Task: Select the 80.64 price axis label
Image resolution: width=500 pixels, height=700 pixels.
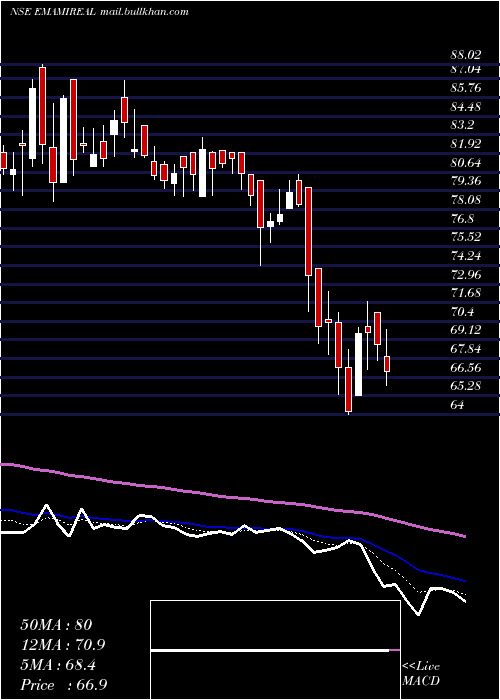Action: [466, 162]
